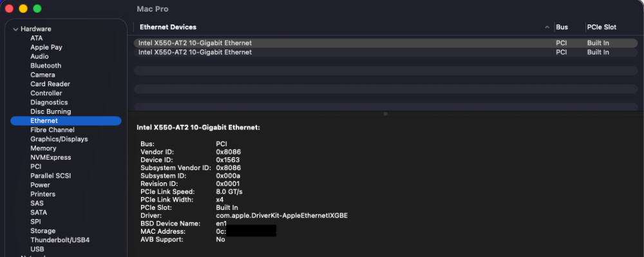Minimize the window with yellow button
This screenshot has height=257, width=644.
(x=23, y=8)
